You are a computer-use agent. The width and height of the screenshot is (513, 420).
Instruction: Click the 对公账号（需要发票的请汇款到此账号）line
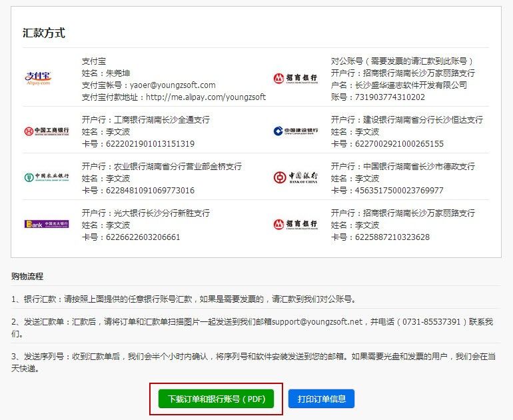[402, 61]
